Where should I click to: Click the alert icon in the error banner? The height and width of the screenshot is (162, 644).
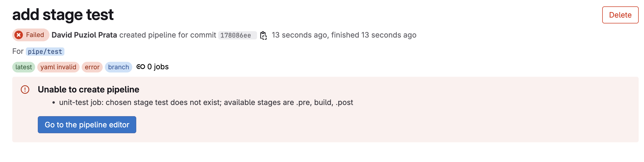(25, 90)
